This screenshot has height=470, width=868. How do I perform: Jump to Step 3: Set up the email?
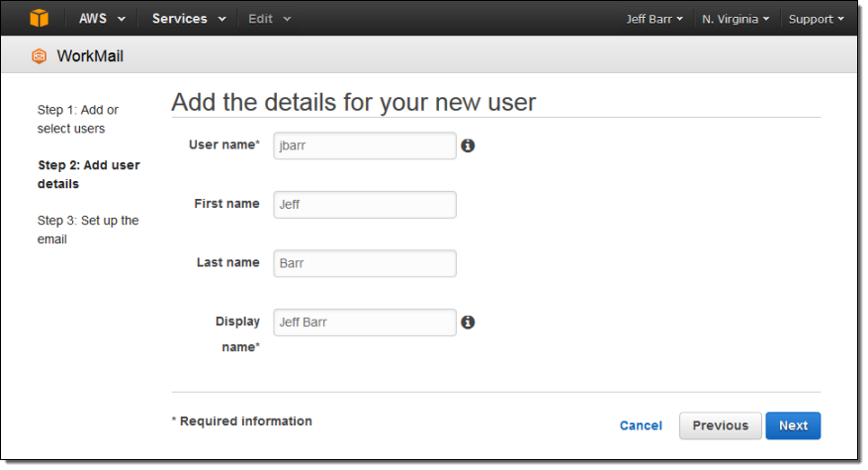point(87,230)
